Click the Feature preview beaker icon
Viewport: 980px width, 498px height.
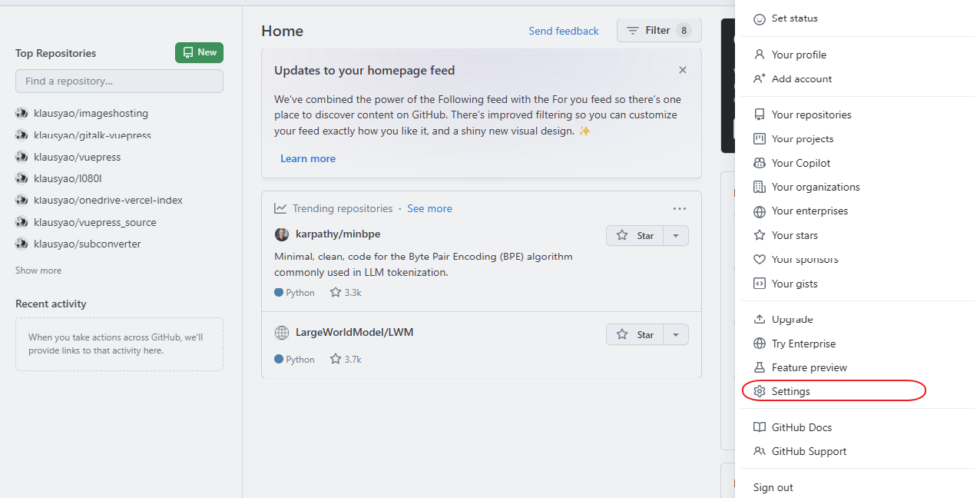[760, 367]
